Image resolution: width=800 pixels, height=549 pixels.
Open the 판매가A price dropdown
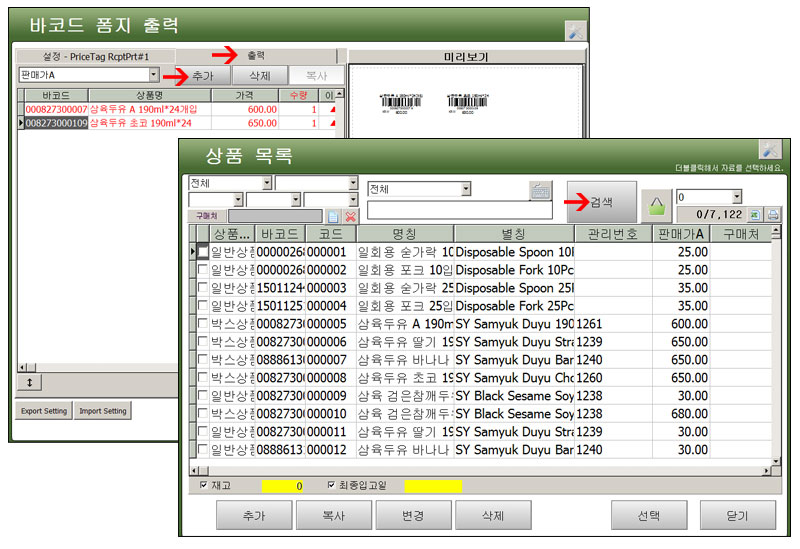pyautogui.click(x=154, y=75)
